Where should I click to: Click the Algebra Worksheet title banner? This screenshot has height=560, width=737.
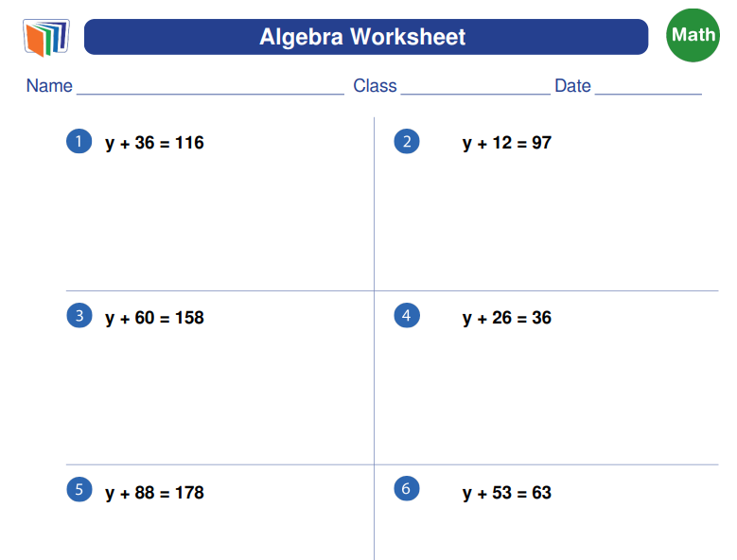point(366,37)
